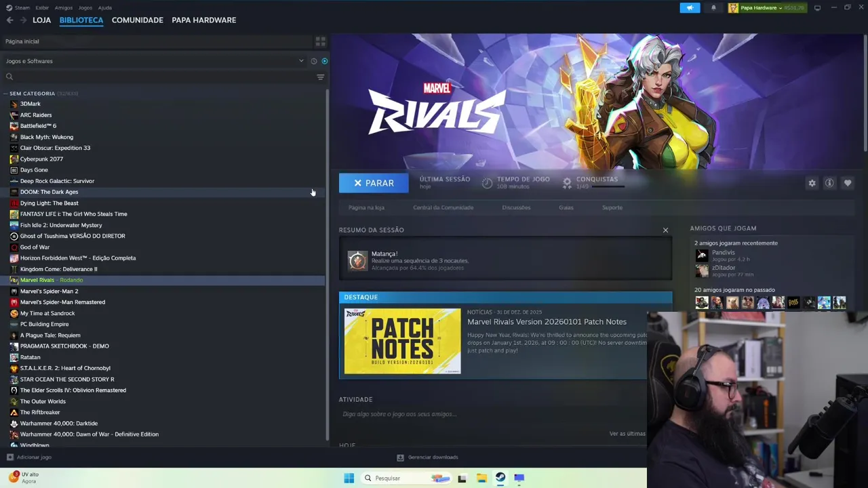This screenshot has width=868, height=488.
Task: Open the Jogos menu
Action: (85, 8)
